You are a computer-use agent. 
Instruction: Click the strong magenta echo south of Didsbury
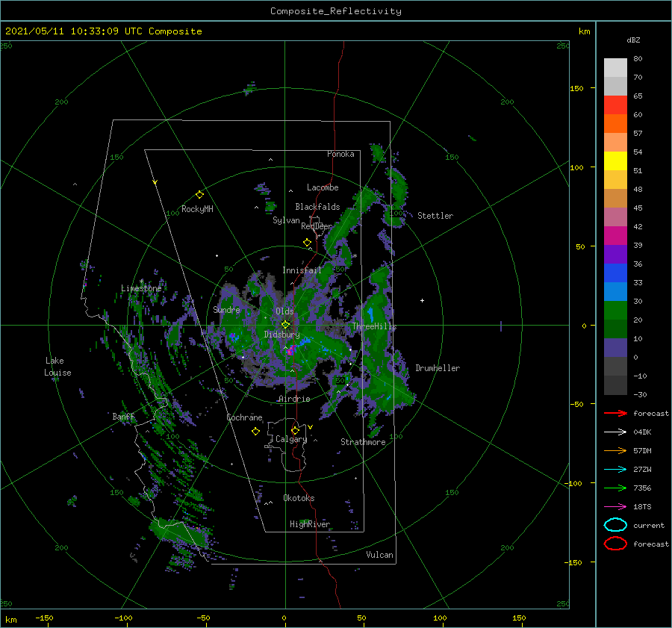290,351
